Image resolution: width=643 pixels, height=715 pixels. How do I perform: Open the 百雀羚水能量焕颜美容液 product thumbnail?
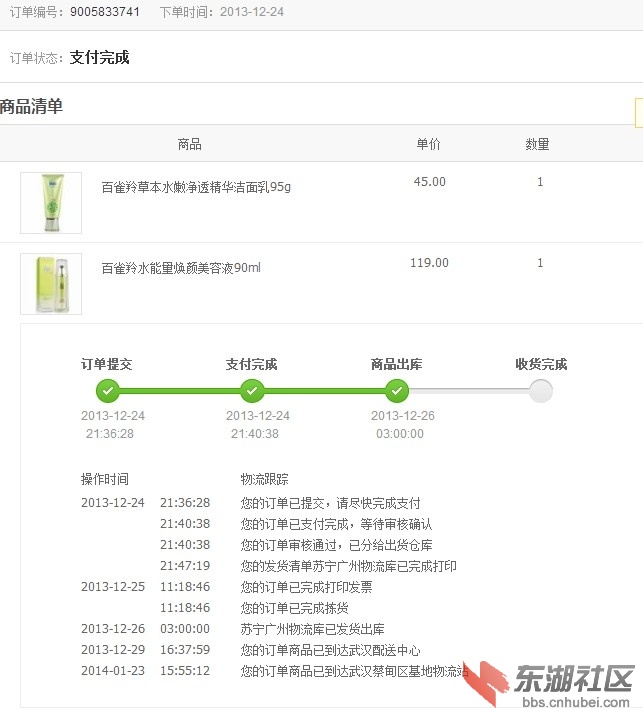click(x=51, y=284)
